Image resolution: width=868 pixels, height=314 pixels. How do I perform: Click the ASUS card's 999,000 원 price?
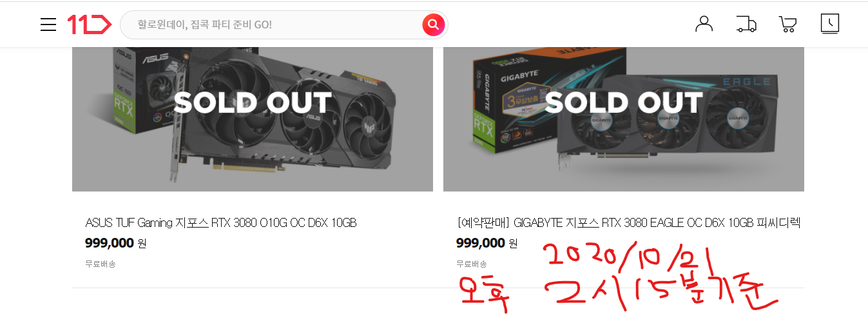point(116,243)
